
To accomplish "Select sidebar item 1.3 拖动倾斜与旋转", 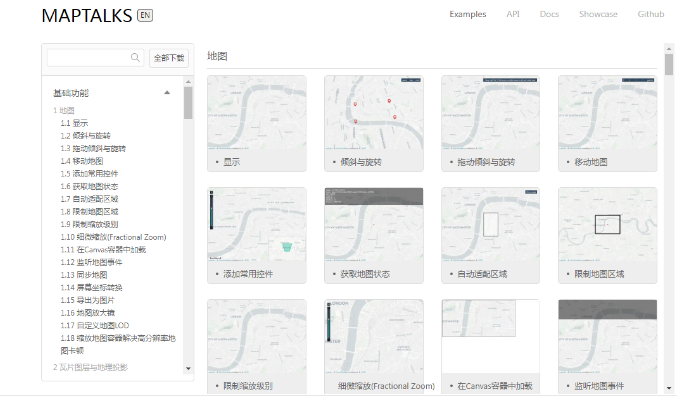I will 93,149.
